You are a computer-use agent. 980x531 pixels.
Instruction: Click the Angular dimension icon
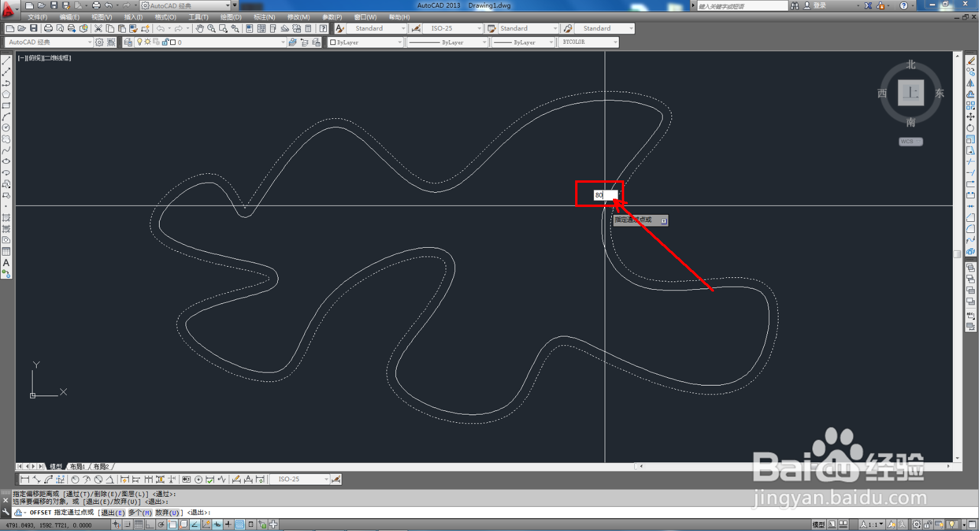pyautogui.click(x=109, y=480)
